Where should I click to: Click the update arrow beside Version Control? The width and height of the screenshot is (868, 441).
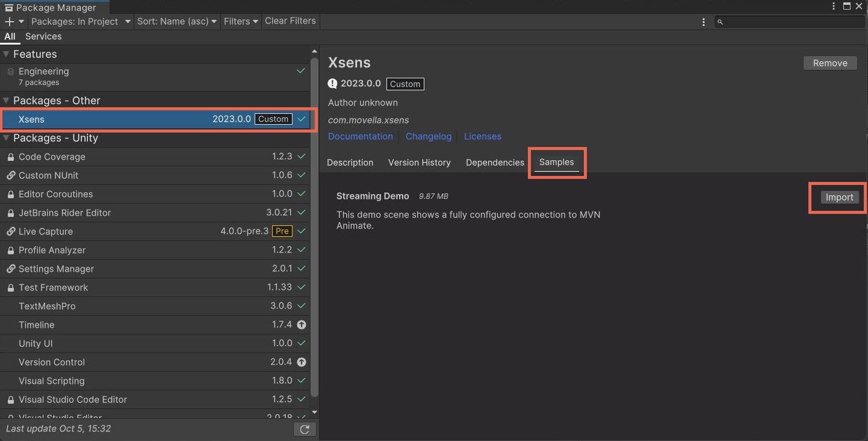coord(302,362)
